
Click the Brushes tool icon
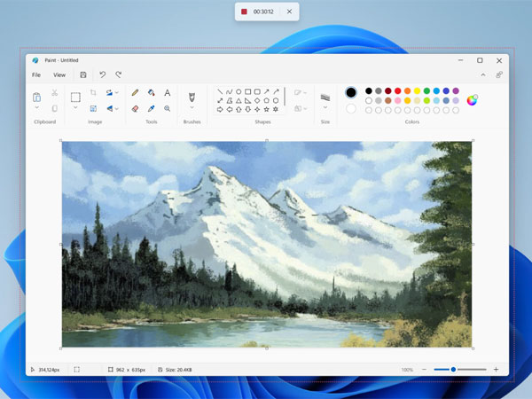[x=192, y=98]
